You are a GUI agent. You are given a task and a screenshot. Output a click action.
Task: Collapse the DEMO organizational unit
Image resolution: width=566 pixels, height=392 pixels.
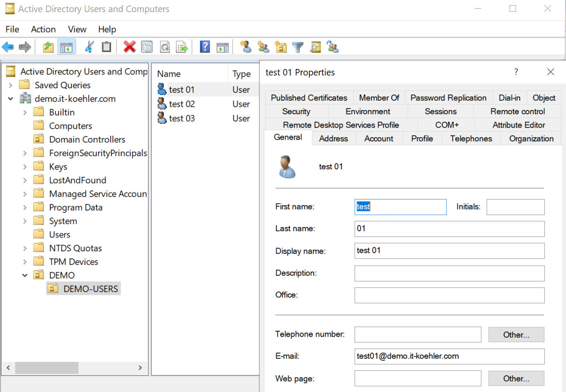tap(25, 275)
